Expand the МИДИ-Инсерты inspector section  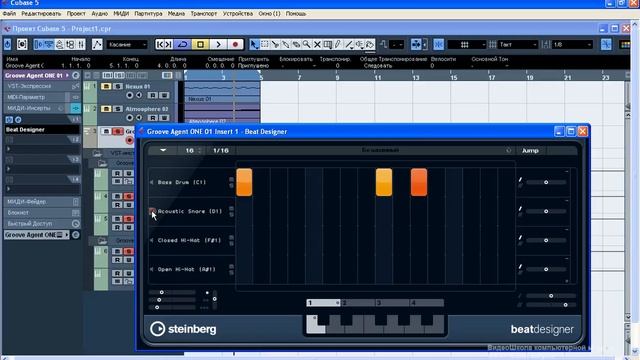click(x=42, y=108)
